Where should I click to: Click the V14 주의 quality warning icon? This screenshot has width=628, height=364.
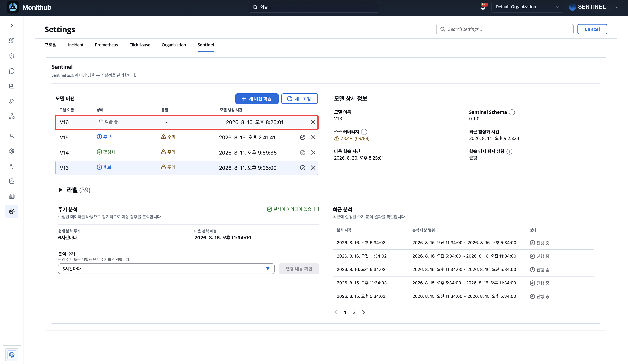(164, 152)
